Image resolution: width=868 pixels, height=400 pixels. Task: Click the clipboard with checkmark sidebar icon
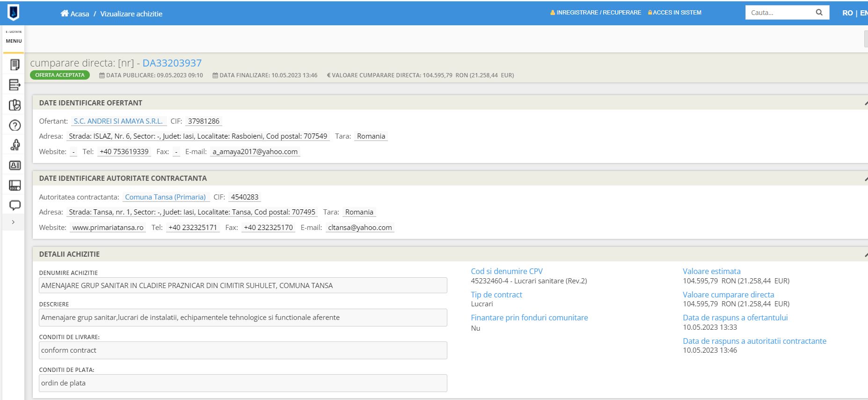tap(15, 105)
